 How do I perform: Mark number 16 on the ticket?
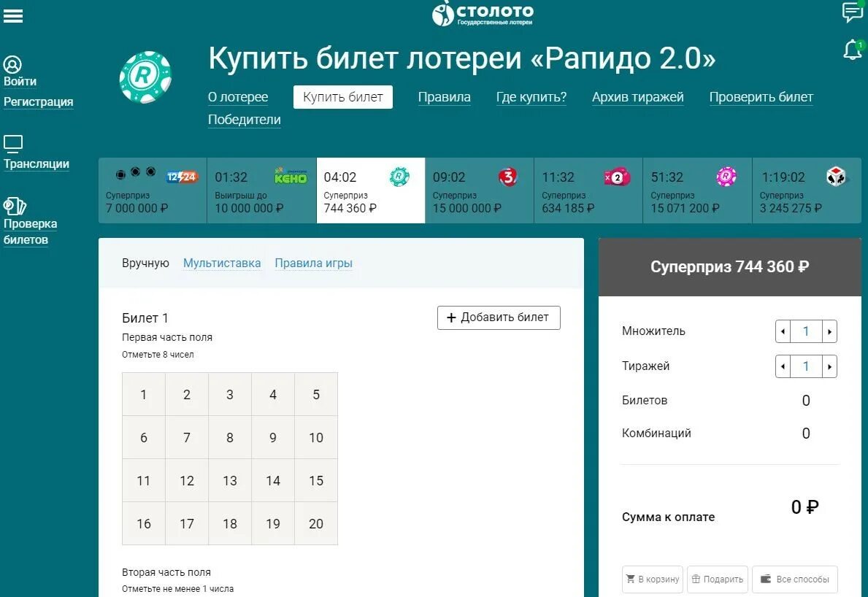pos(144,523)
